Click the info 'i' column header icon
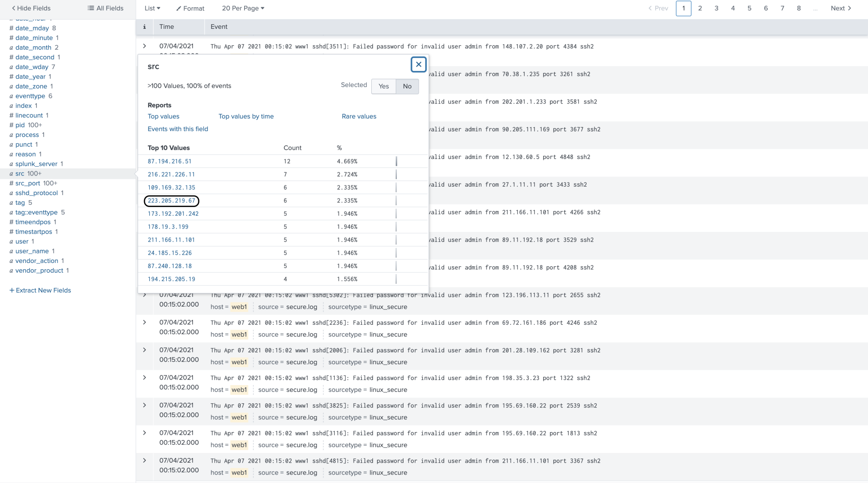Image resolution: width=868 pixels, height=483 pixels. (145, 27)
